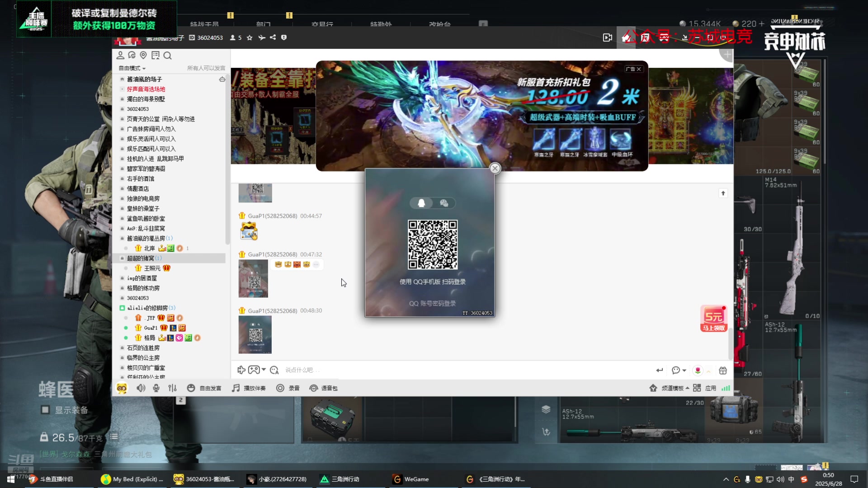868x488 pixels.
Task: Close the QR login popup with X
Action: [495, 169]
